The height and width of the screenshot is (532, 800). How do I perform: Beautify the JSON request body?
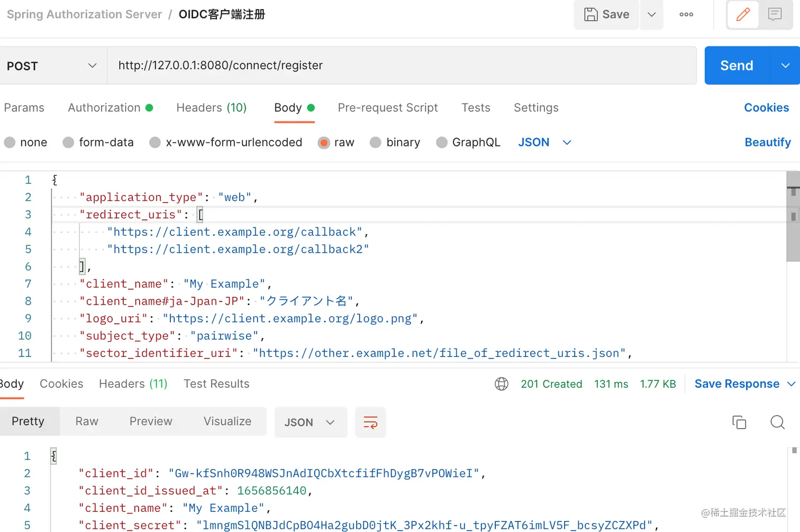pos(768,142)
